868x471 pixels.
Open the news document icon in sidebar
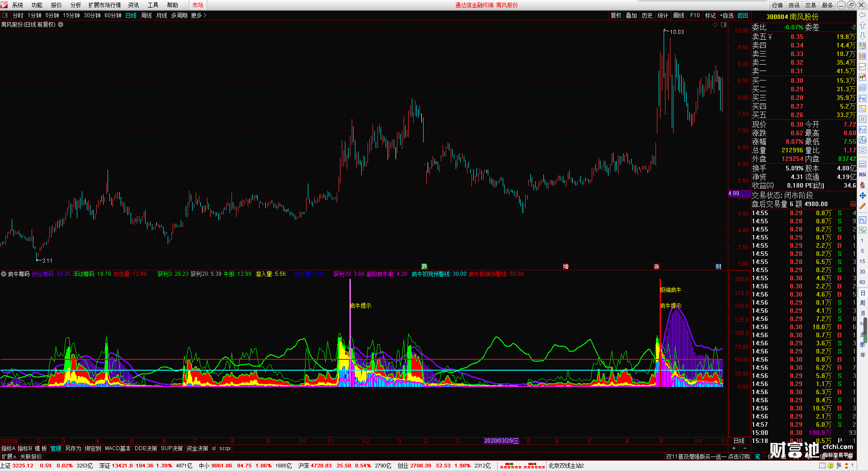pyautogui.click(x=863, y=88)
